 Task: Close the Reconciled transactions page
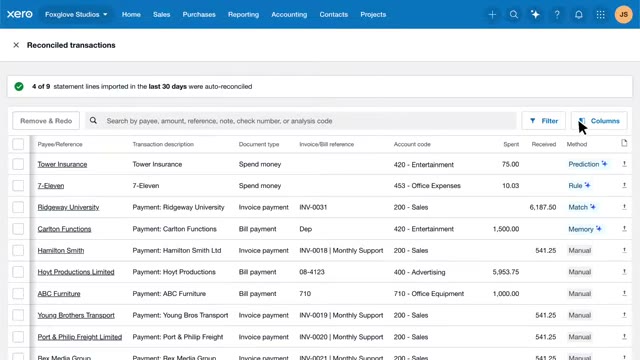[x=16, y=45]
